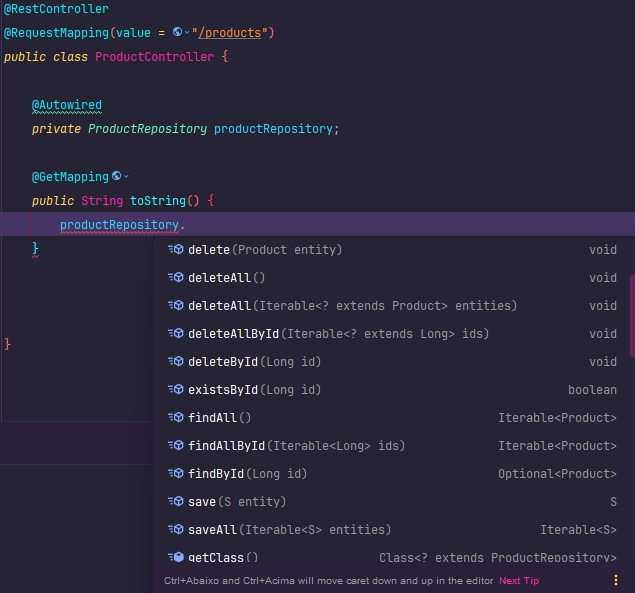Click the method icon beside save(S entity)
Image resolution: width=635 pixels, height=593 pixels.
[176, 502]
